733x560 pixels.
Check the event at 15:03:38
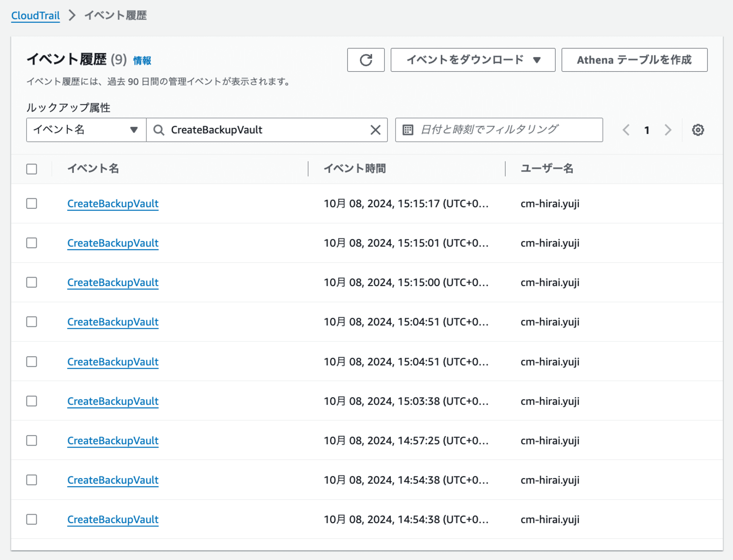click(32, 401)
